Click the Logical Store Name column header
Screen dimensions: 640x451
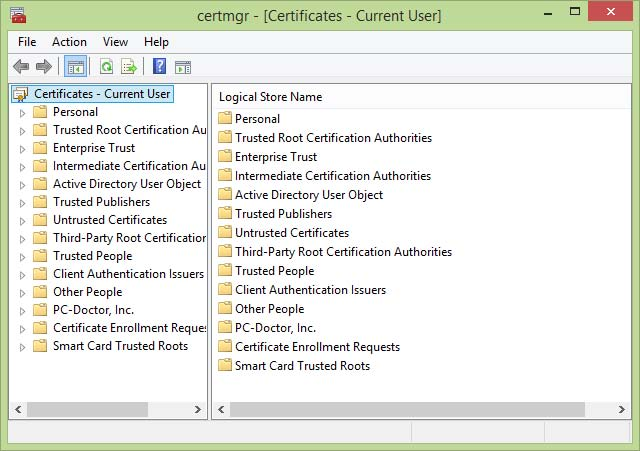click(x=271, y=97)
